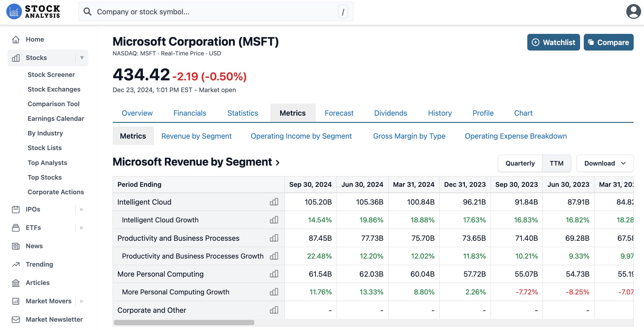Open the History tab
Screen dimensions: 644x330
(440, 113)
